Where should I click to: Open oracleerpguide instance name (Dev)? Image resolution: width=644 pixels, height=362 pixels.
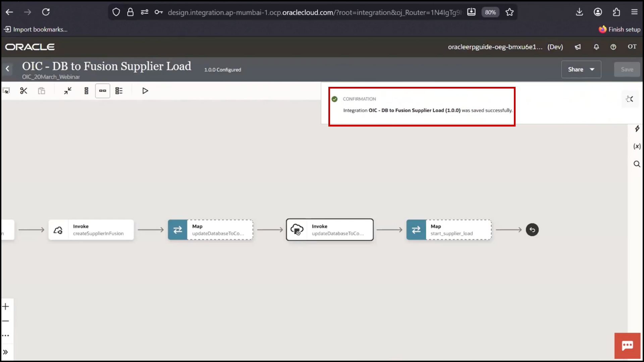(x=505, y=47)
